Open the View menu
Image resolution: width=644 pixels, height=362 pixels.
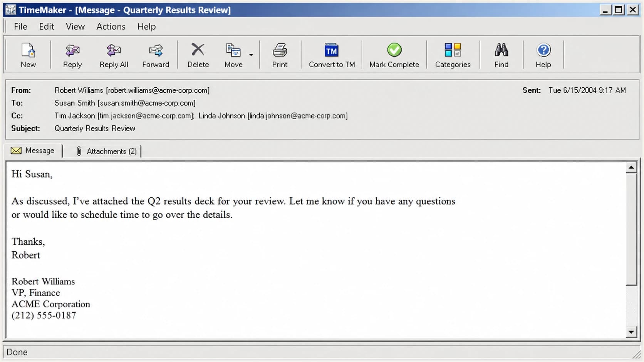click(75, 27)
